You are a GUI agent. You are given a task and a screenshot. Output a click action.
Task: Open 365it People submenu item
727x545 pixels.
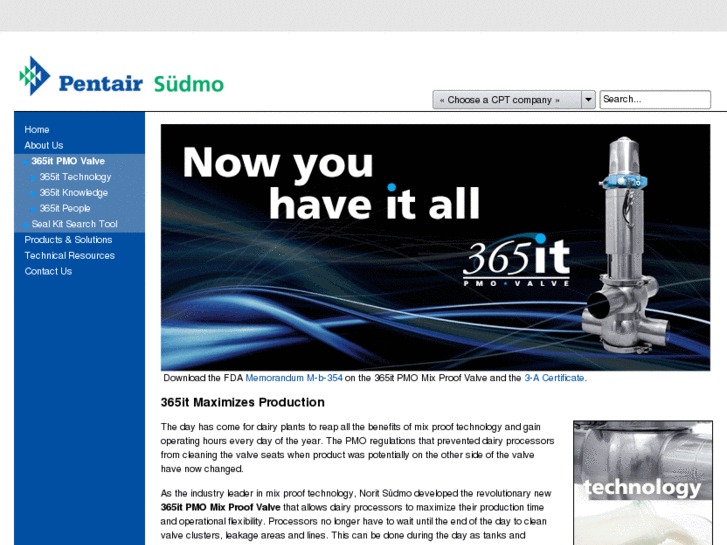tap(64, 208)
